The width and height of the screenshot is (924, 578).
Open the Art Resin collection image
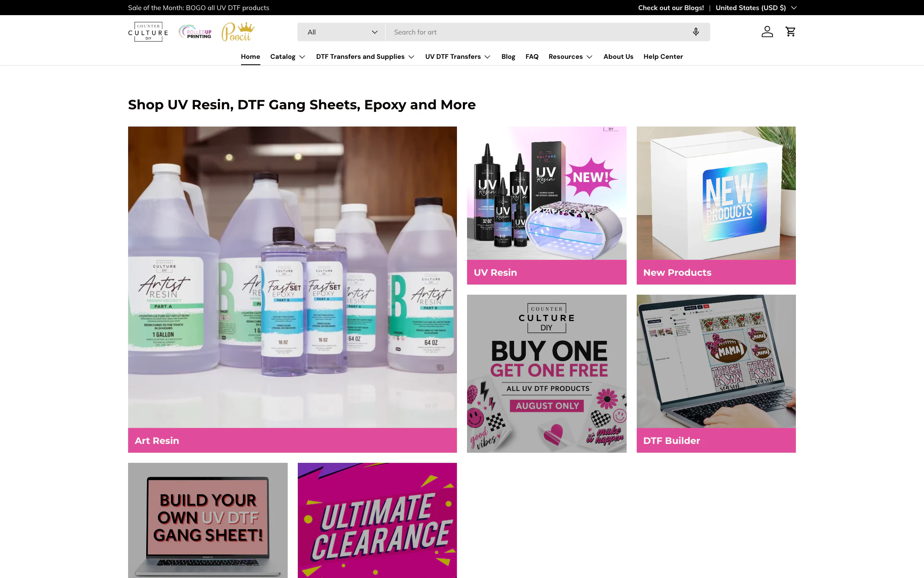click(292, 277)
